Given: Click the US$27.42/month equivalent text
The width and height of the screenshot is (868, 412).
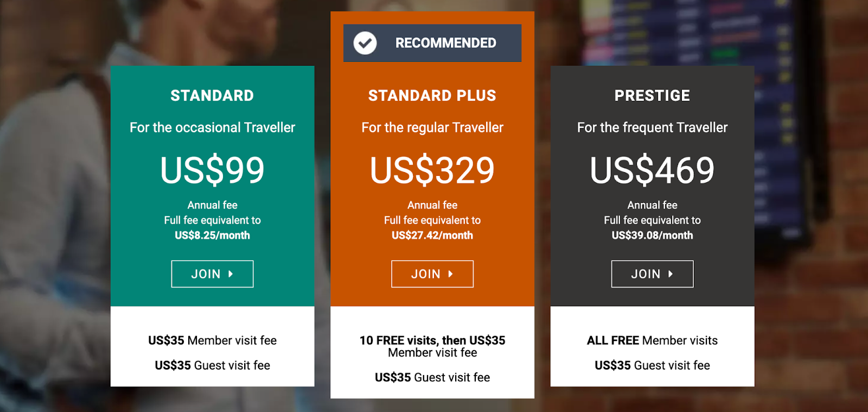Looking at the screenshot, I should [432, 236].
